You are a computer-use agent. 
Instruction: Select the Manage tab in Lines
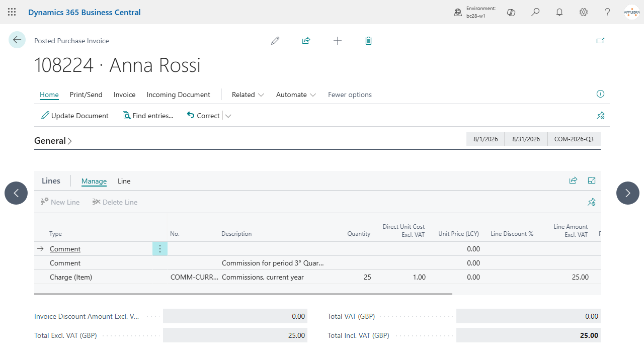tap(94, 181)
